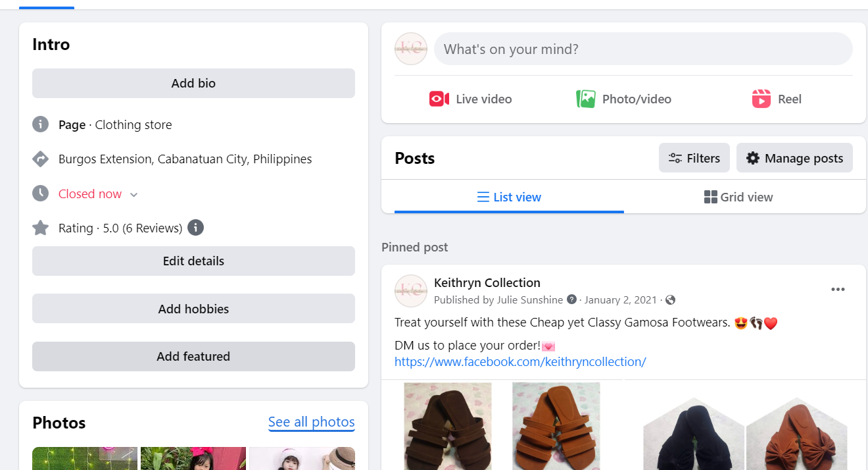This screenshot has height=470, width=868.
Task: Open the keithryncollection Facebook link
Action: (520, 361)
